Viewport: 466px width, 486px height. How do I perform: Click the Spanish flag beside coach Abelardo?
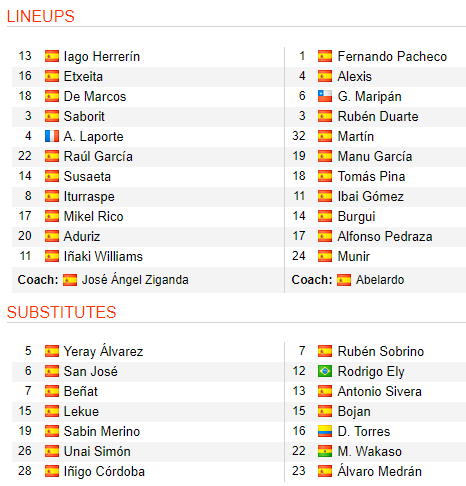(x=344, y=280)
